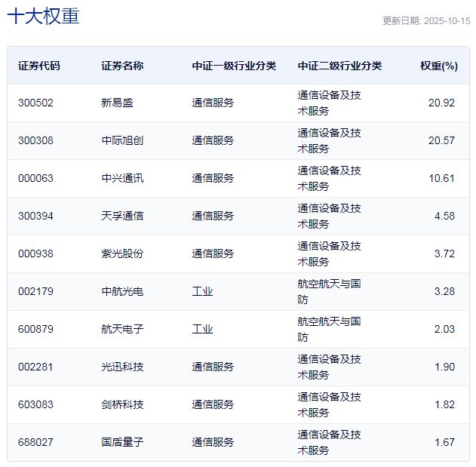Open the 中际旭创 security entry

[x=122, y=140]
